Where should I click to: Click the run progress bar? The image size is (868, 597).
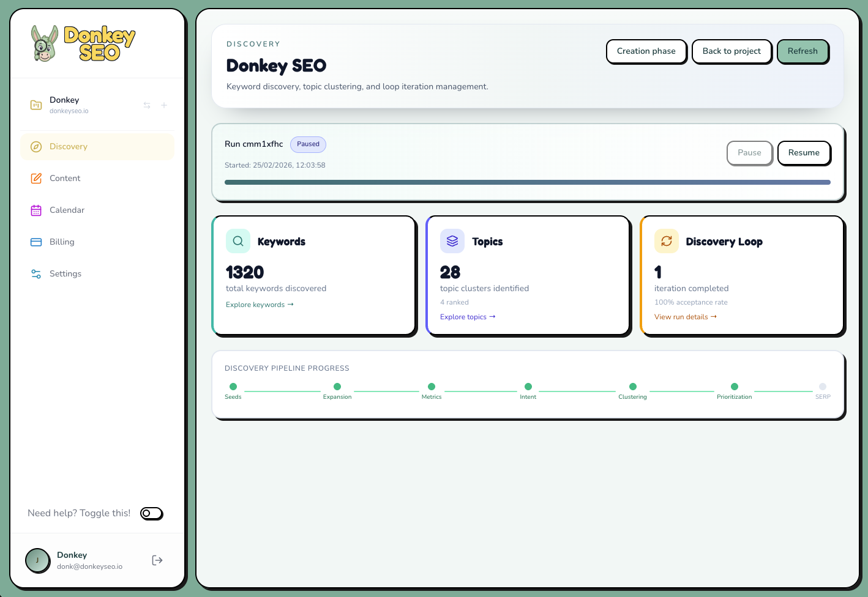527,182
